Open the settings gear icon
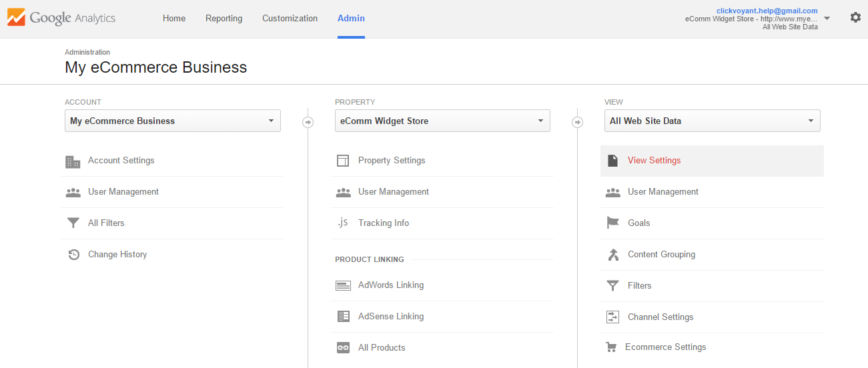 click(855, 18)
